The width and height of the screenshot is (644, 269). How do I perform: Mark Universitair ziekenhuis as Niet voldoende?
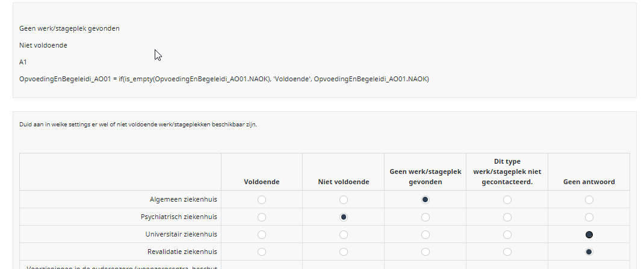coord(343,234)
